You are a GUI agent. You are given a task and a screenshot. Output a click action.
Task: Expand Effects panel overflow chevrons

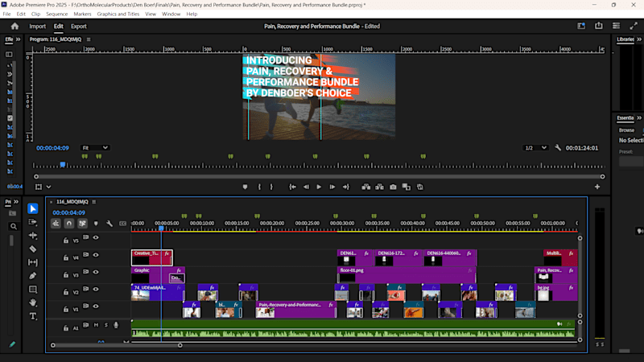[x=18, y=39]
